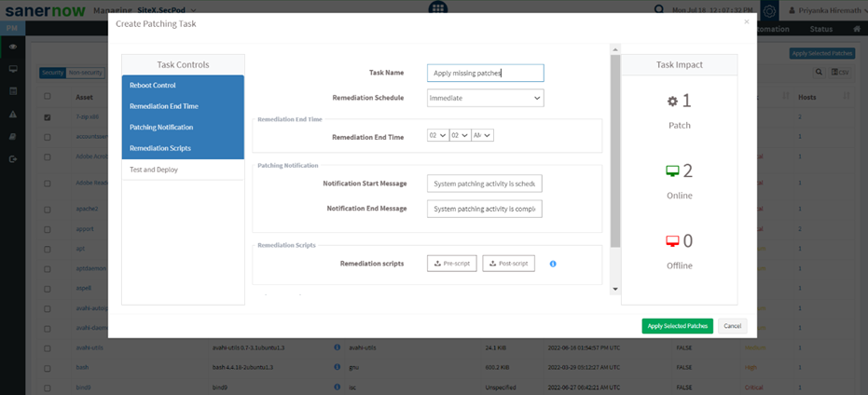Check the apache2 row checkbox

(48, 209)
